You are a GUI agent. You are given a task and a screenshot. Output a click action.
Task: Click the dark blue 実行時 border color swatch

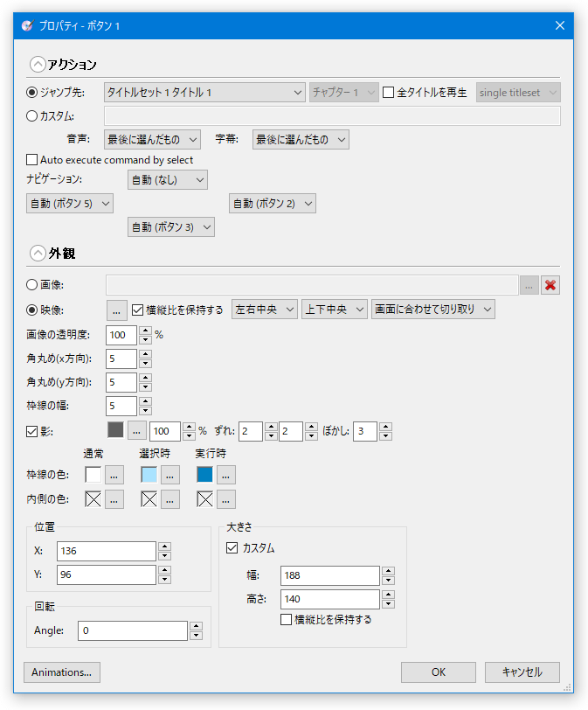click(205, 475)
